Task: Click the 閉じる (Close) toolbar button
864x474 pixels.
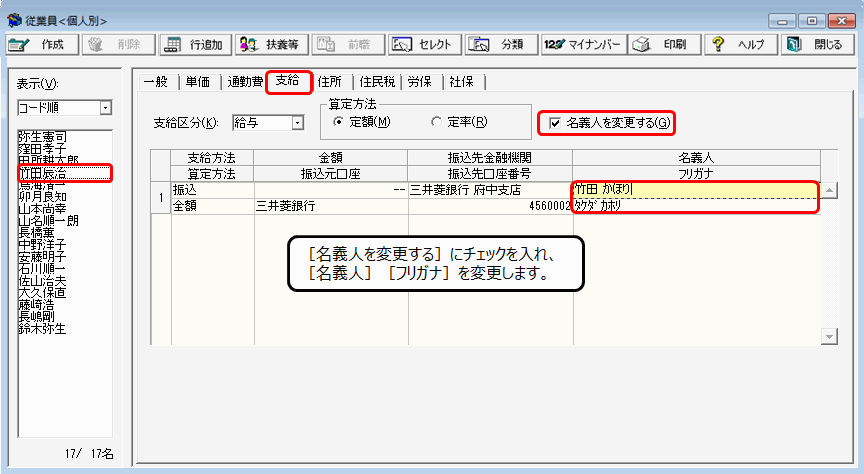Action: pyautogui.click(x=816, y=45)
